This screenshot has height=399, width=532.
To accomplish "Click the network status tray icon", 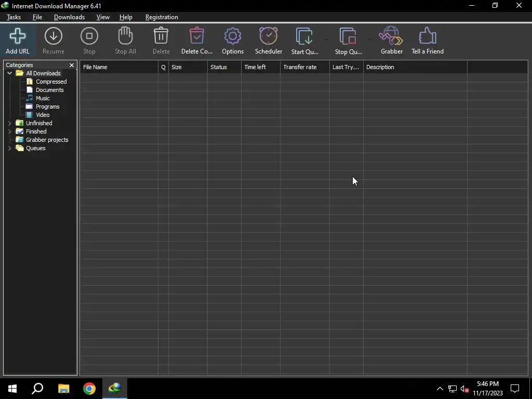I will coord(453,389).
